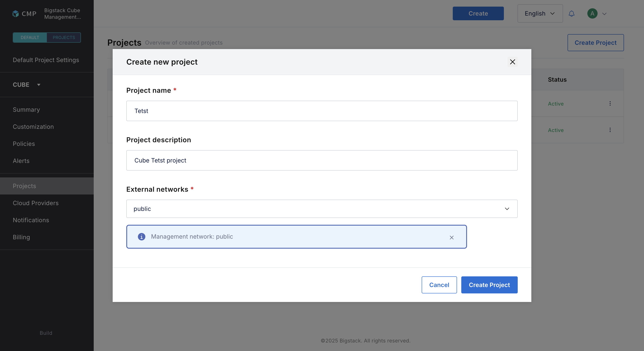Open the first Active row's actions menu
Image resolution: width=644 pixels, height=351 pixels.
610,103
